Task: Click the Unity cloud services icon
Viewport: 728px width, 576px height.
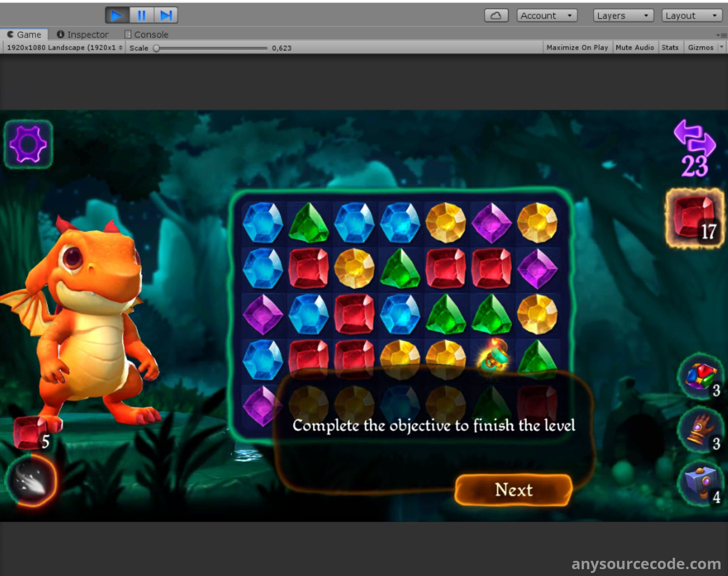Action: (496, 15)
